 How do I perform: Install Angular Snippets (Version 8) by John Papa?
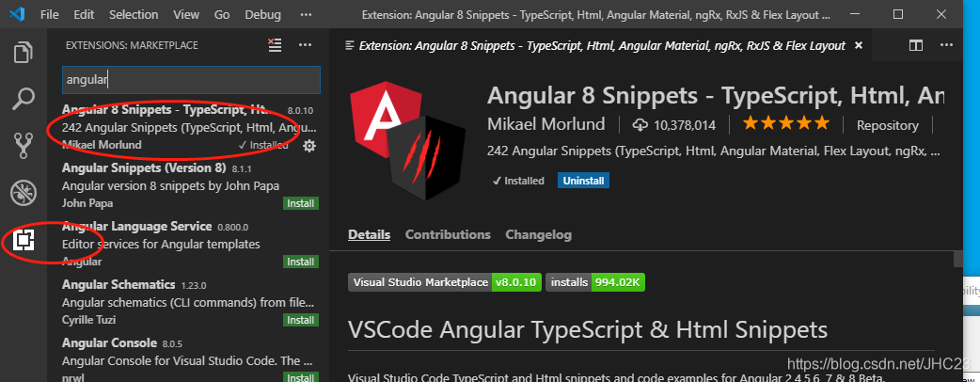click(301, 203)
